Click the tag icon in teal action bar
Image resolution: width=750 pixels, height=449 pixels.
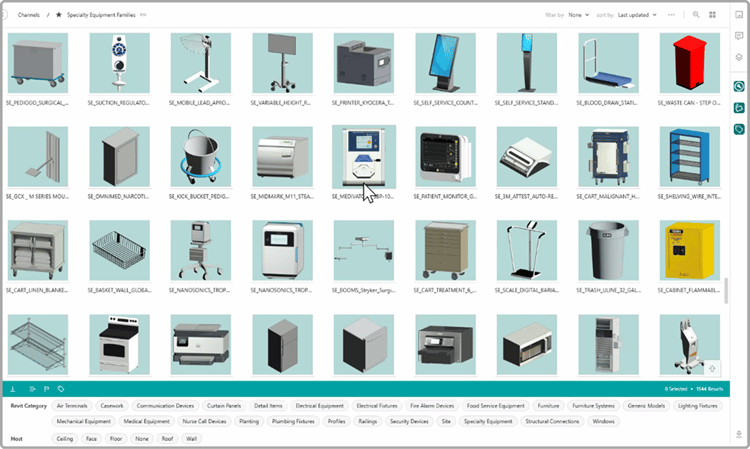tap(61, 389)
